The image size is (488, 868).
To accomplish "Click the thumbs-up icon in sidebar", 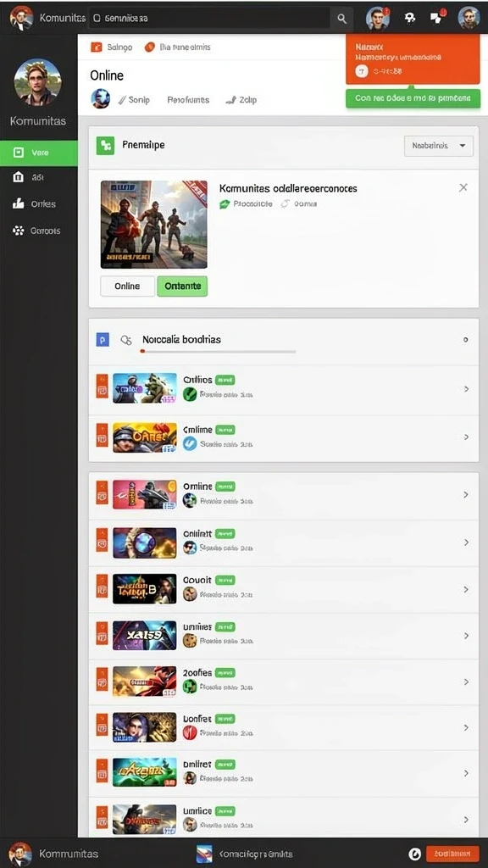I will (x=19, y=203).
